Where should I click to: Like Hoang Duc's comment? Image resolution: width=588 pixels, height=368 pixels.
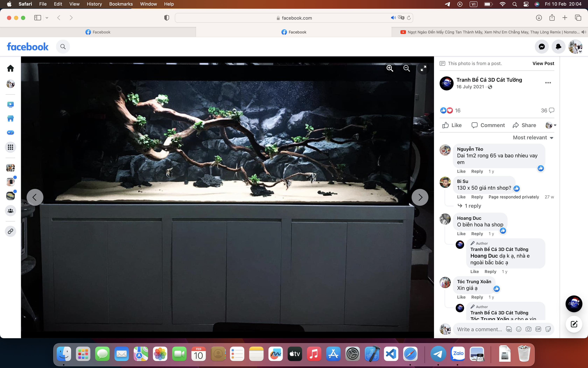461,234
